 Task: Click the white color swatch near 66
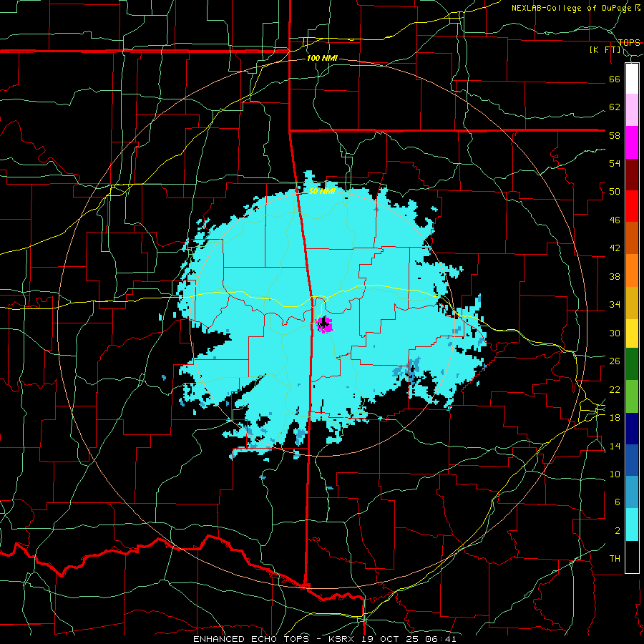pos(632,79)
